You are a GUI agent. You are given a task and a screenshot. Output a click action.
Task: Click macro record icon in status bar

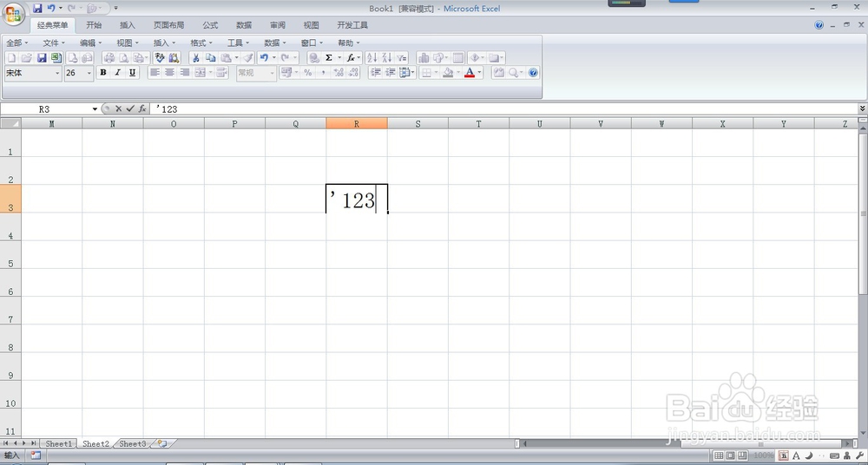[36, 455]
